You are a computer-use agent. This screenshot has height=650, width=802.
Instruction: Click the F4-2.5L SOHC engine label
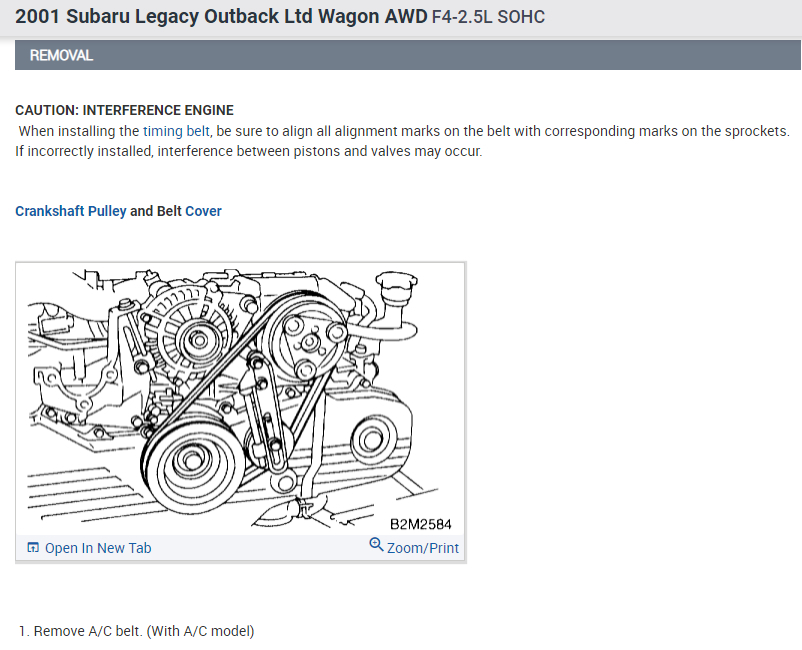(488, 17)
